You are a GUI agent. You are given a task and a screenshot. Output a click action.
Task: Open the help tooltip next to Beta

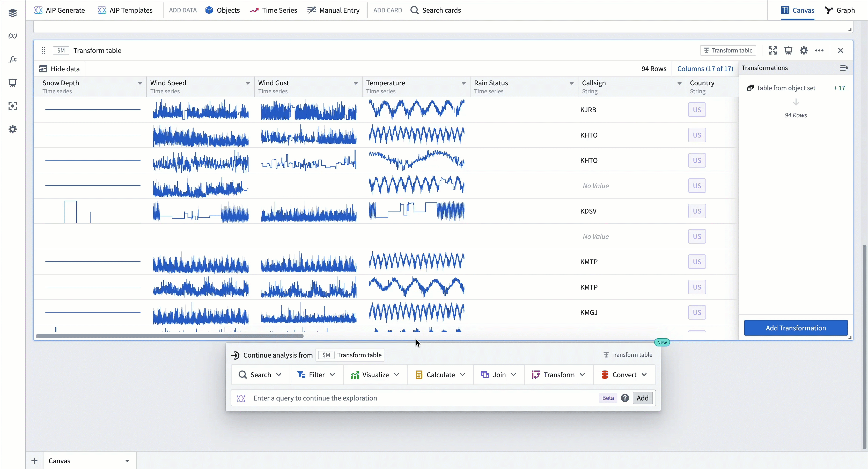click(x=625, y=398)
